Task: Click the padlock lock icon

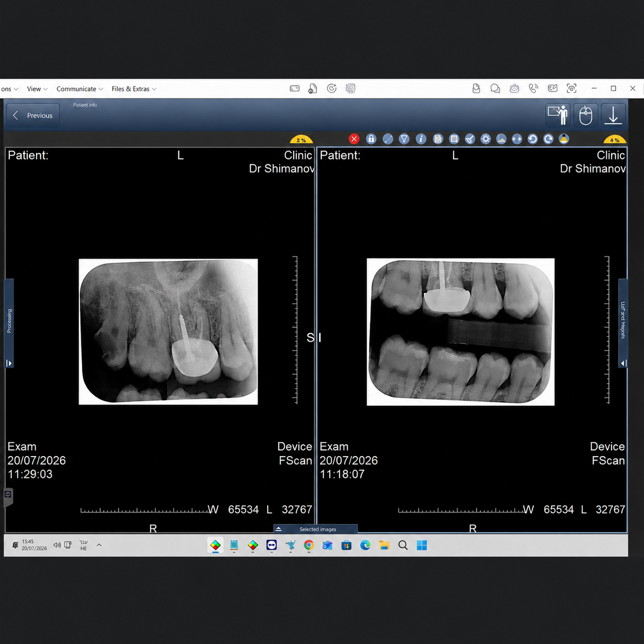Action: (x=371, y=139)
